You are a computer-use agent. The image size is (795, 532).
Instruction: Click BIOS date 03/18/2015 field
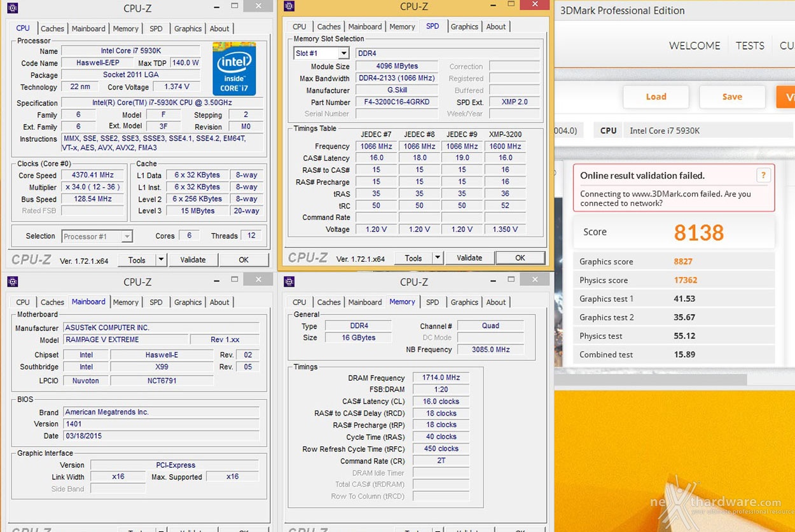click(161, 436)
